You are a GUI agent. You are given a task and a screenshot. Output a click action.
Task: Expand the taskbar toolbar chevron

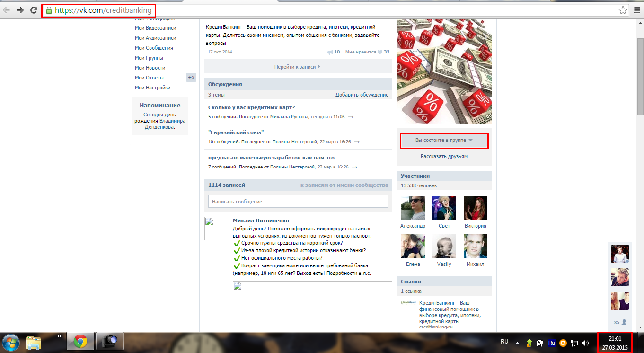(x=60, y=336)
